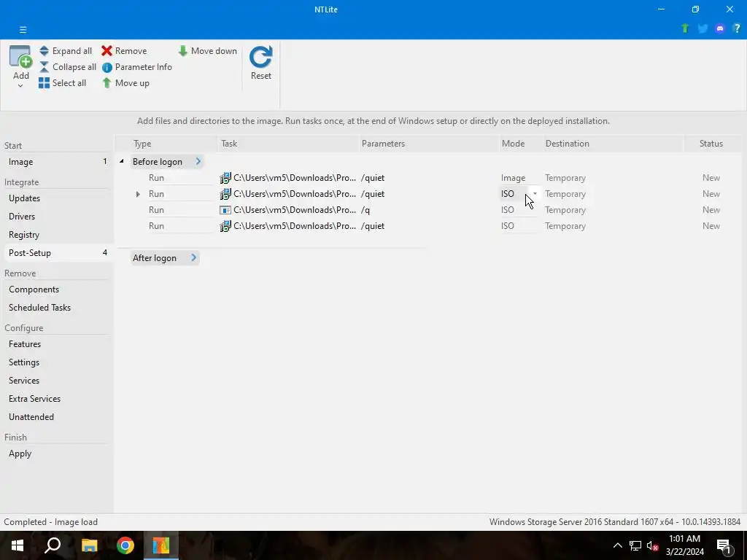747x560 pixels.
Task: Click the network tray icon
Action: [x=635, y=545]
